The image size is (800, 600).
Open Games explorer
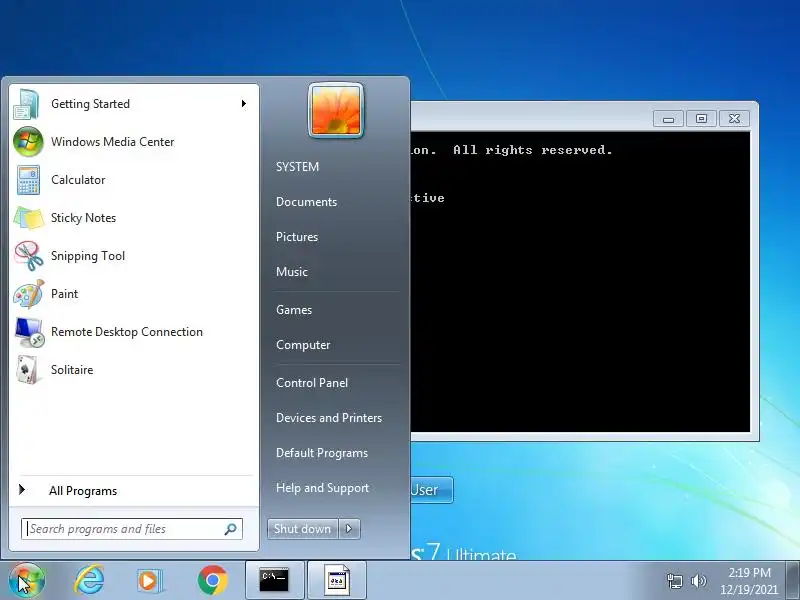tap(294, 310)
